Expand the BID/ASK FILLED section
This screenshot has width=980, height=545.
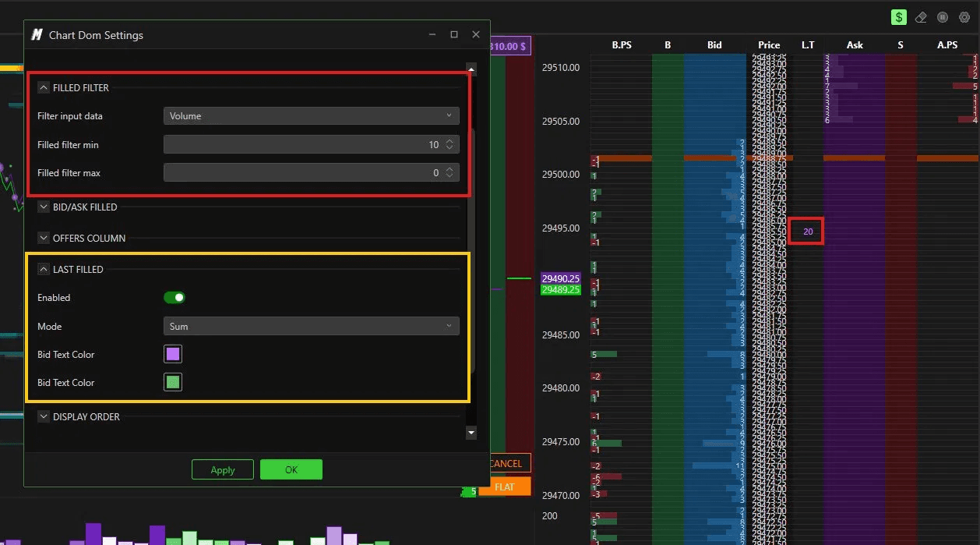[x=44, y=207]
